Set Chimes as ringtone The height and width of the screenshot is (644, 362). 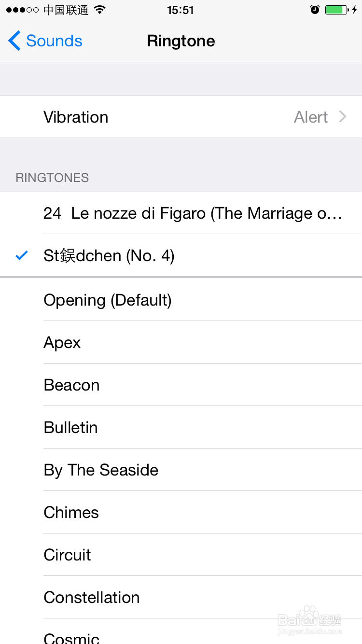pos(71,513)
